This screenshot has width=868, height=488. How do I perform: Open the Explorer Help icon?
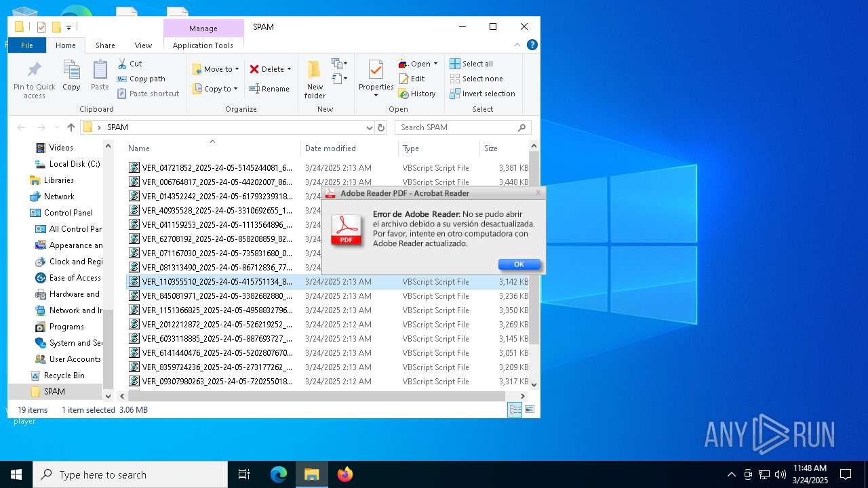pyautogui.click(x=532, y=45)
